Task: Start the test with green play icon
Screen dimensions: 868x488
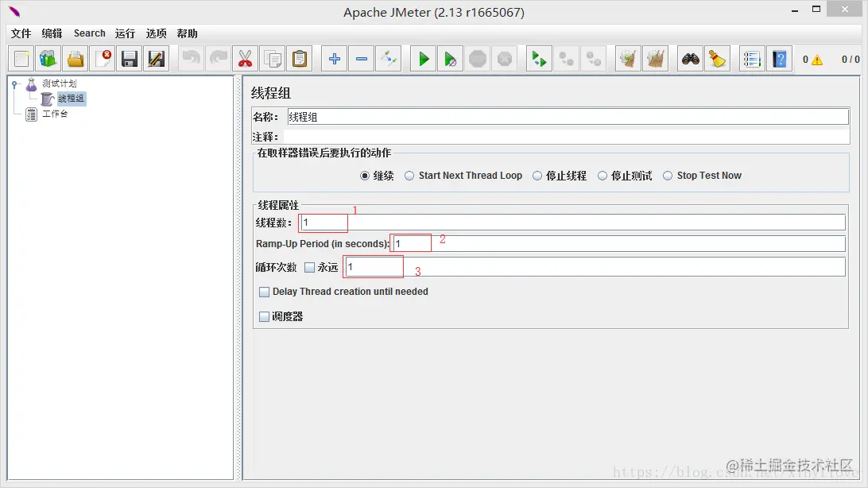Action: [424, 59]
